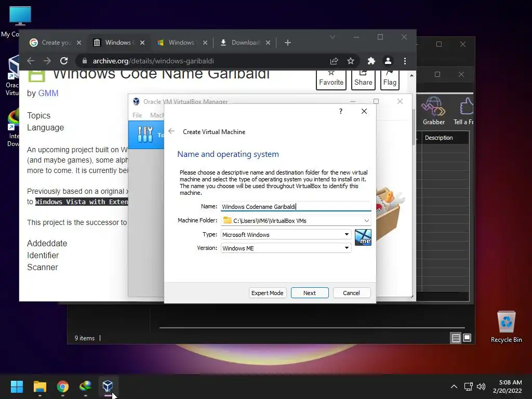Open the network tray icon
Image resolution: width=532 pixels, height=399 pixels.
pos(469,387)
